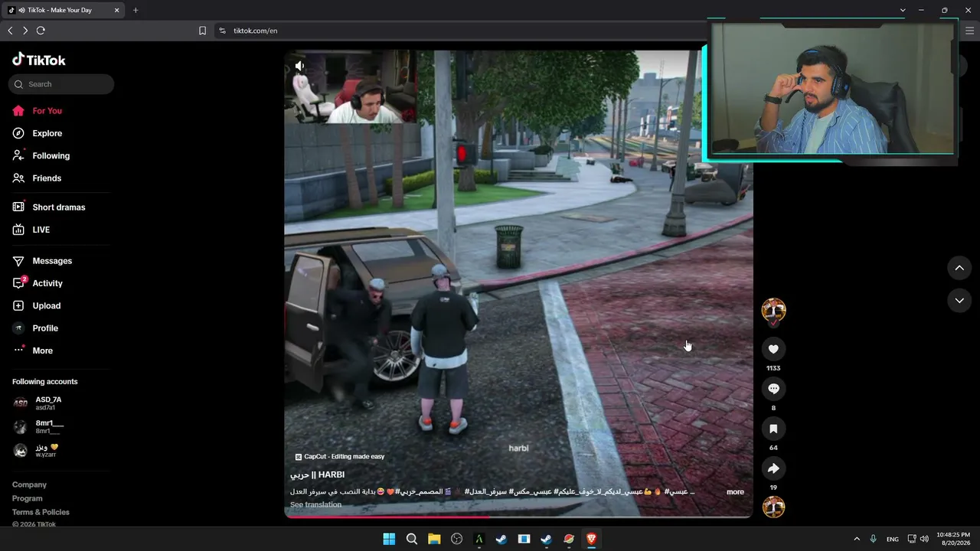The height and width of the screenshot is (551, 980).
Task: Click See translation under caption
Action: (x=315, y=505)
